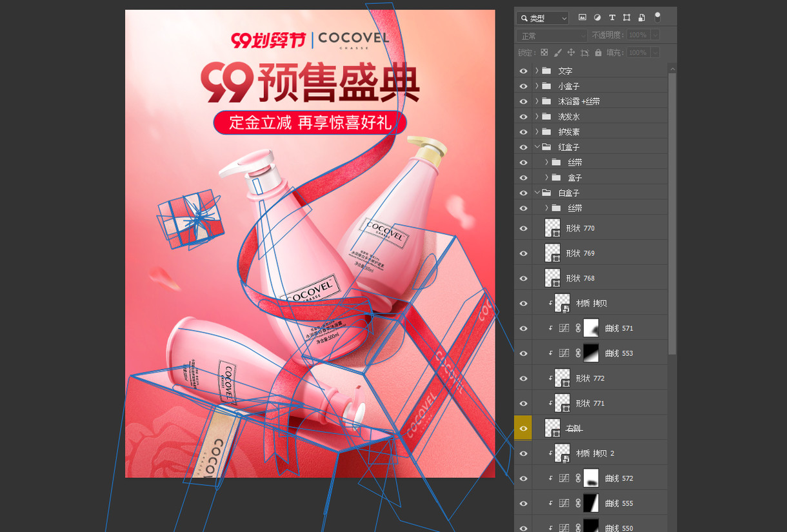787x532 pixels.
Task: Select the 白盒子 open folder icon
Action: pos(546,193)
